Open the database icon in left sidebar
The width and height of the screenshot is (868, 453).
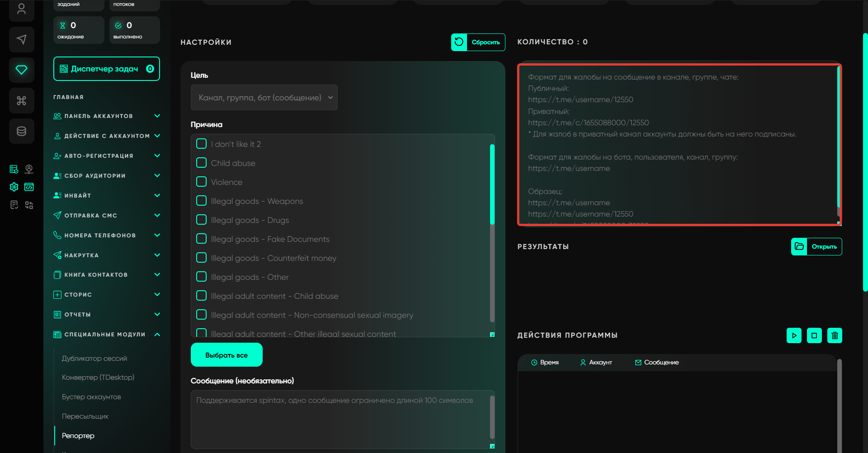point(21,131)
